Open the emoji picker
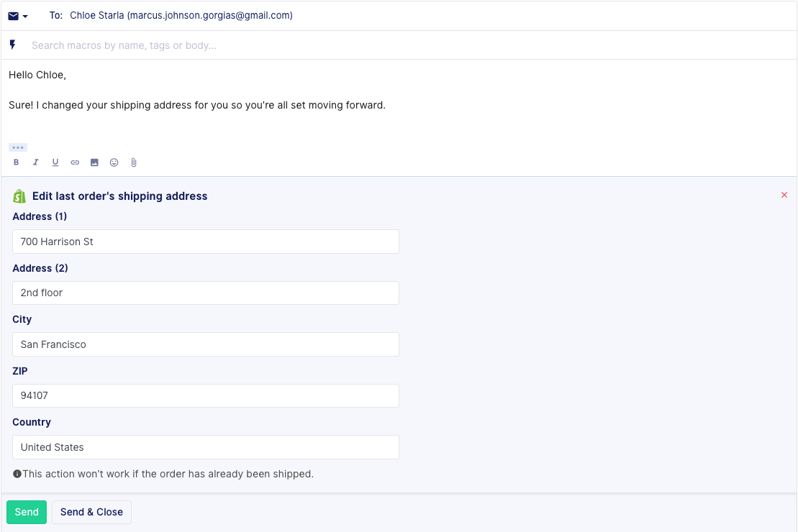Image resolution: width=798 pixels, height=532 pixels. 114,162
